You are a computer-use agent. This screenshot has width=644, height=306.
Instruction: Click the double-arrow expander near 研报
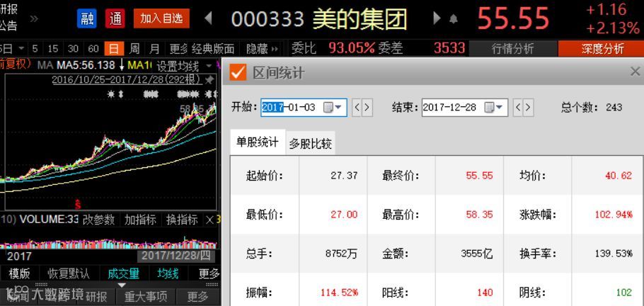[x=34, y=18]
